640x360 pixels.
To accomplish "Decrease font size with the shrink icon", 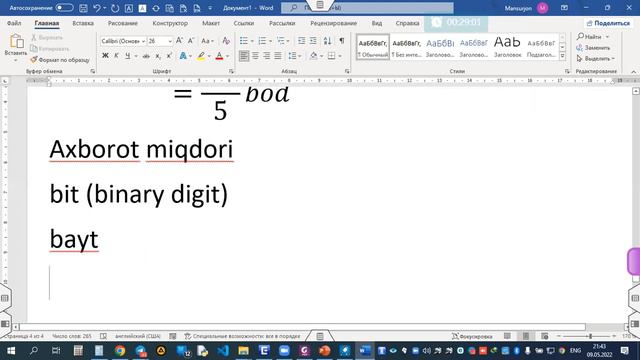I will click(x=191, y=41).
